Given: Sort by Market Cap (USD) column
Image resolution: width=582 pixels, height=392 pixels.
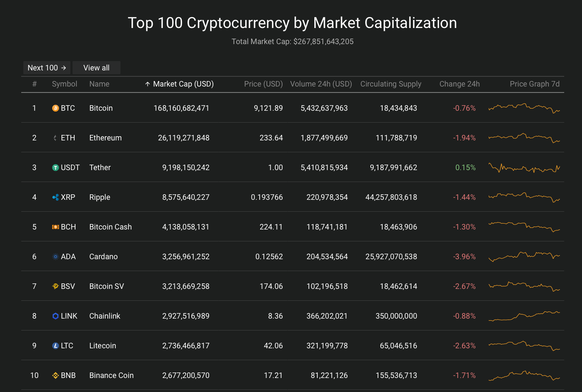Looking at the screenshot, I should pyautogui.click(x=179, y=84).
